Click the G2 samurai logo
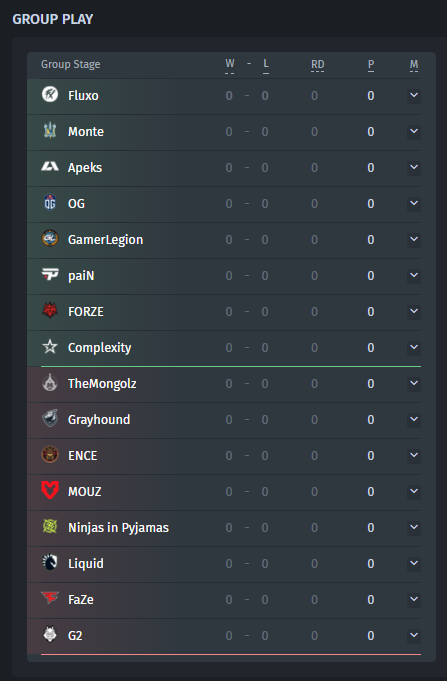The width and height of the screenshot is (447, 681). 50,635
